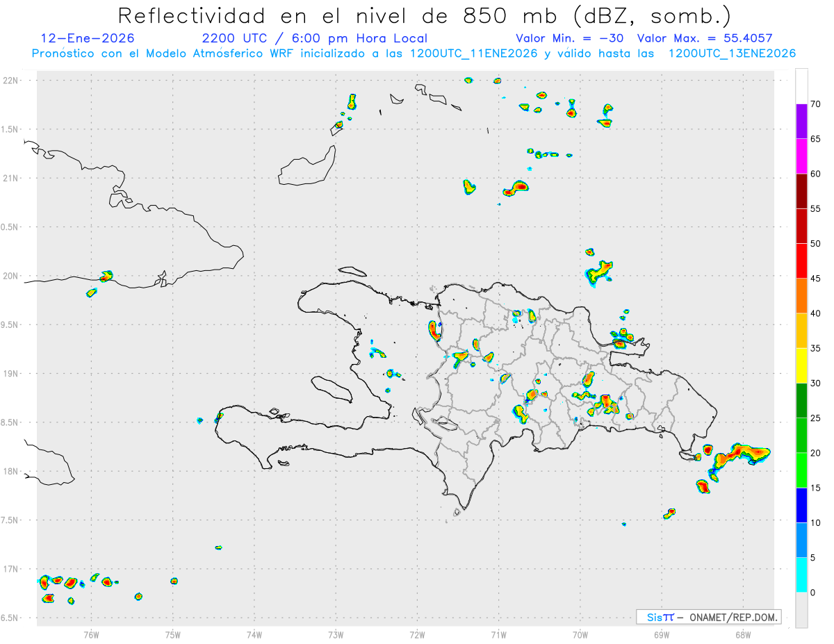Click the '2200 UTC / 6:00 pm Hora Local' text
The image size is (834, 644).
[x=314, y=38]
